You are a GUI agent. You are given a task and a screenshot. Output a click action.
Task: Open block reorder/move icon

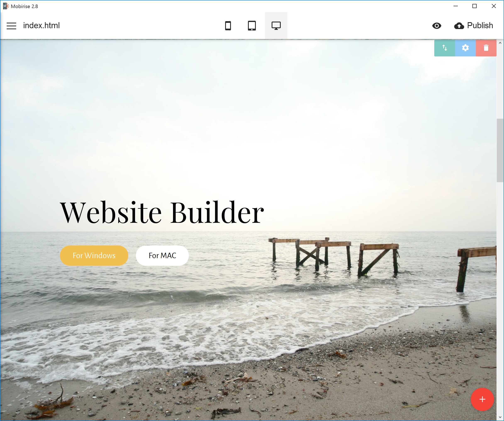coord(445,47)
